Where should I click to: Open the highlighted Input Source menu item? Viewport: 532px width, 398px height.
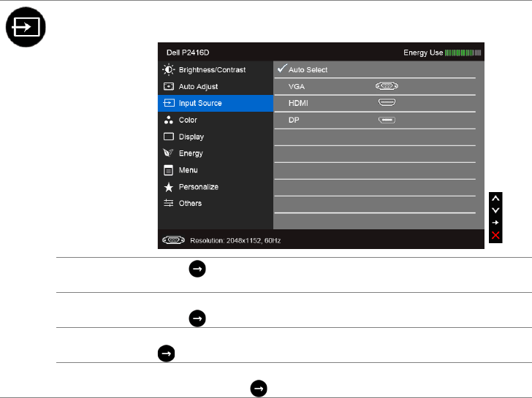coord(216,103)
